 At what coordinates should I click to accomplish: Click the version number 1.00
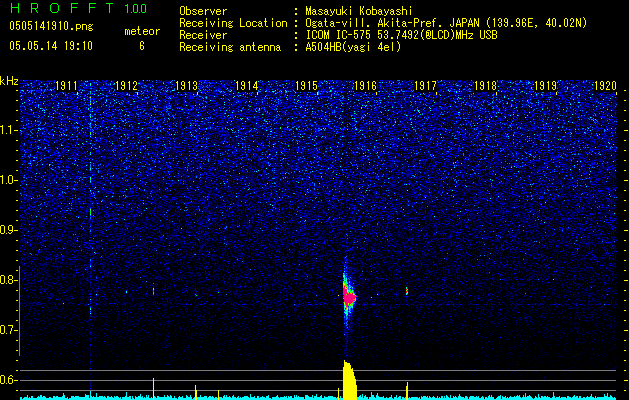pyautogui.click(x=136, y=9)
